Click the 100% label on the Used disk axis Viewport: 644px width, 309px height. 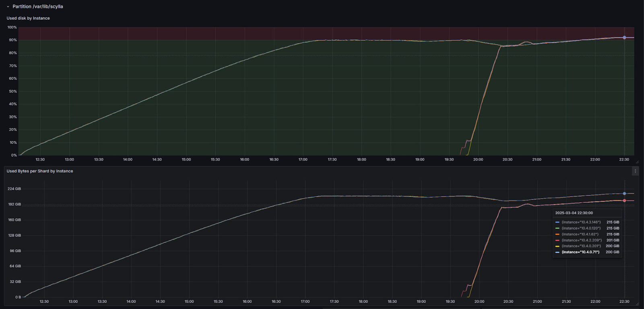[12, 27]
